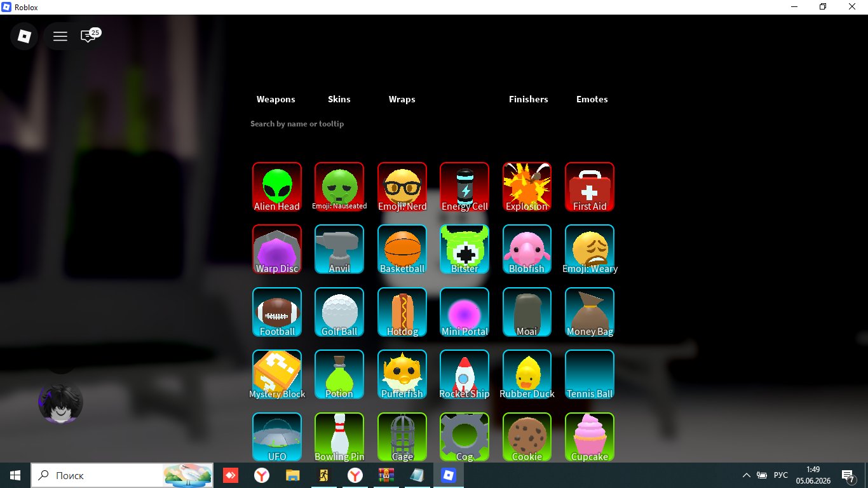Pick the Moai statue item
The width and height of the screenshot is (868, 488).
point(527,312)
